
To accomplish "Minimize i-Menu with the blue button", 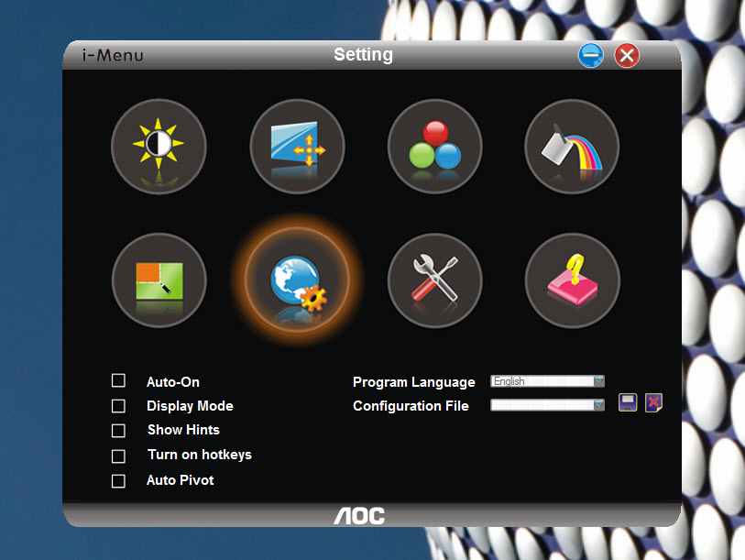I will point(591,56).
